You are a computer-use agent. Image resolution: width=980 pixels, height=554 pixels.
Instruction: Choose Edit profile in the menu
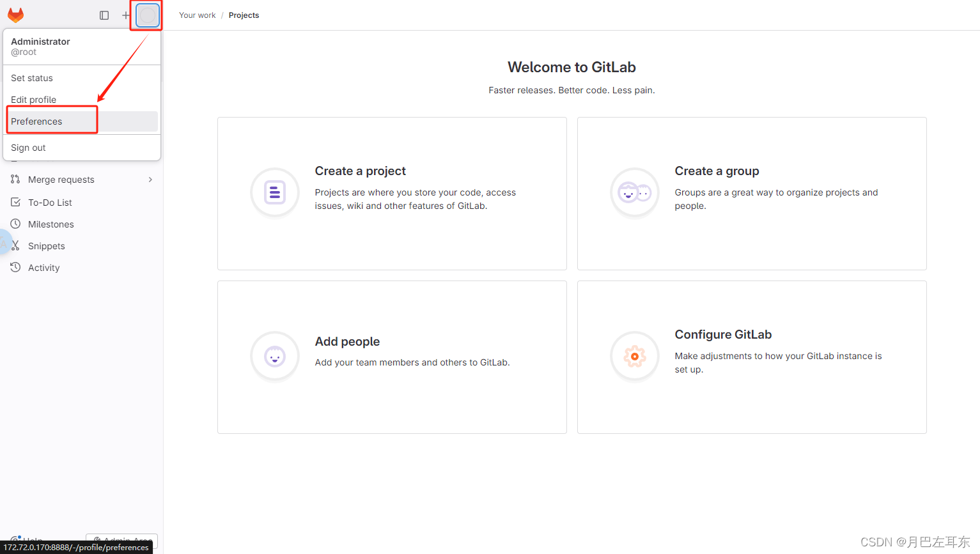(34, 100)
